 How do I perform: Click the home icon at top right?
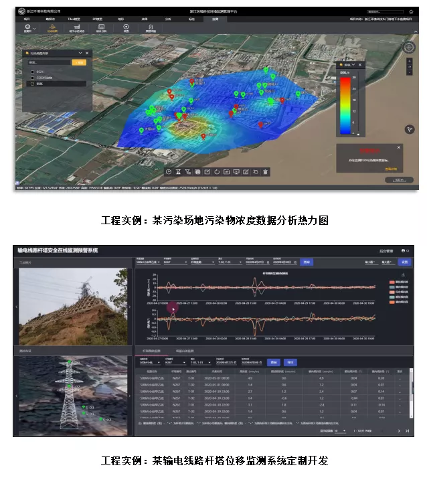coord(411,11)
